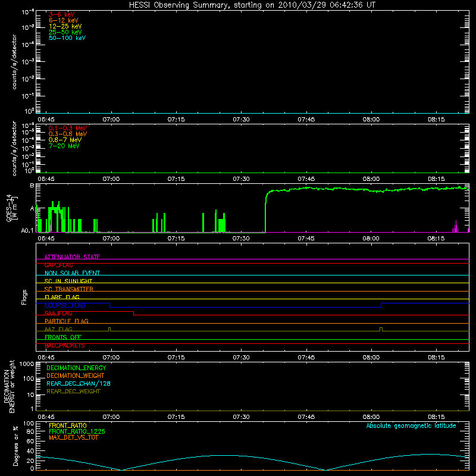Click the GAP_FLAG label
Image resolution: width=476 pixels, height=476 pixels.
pos(58,265)
